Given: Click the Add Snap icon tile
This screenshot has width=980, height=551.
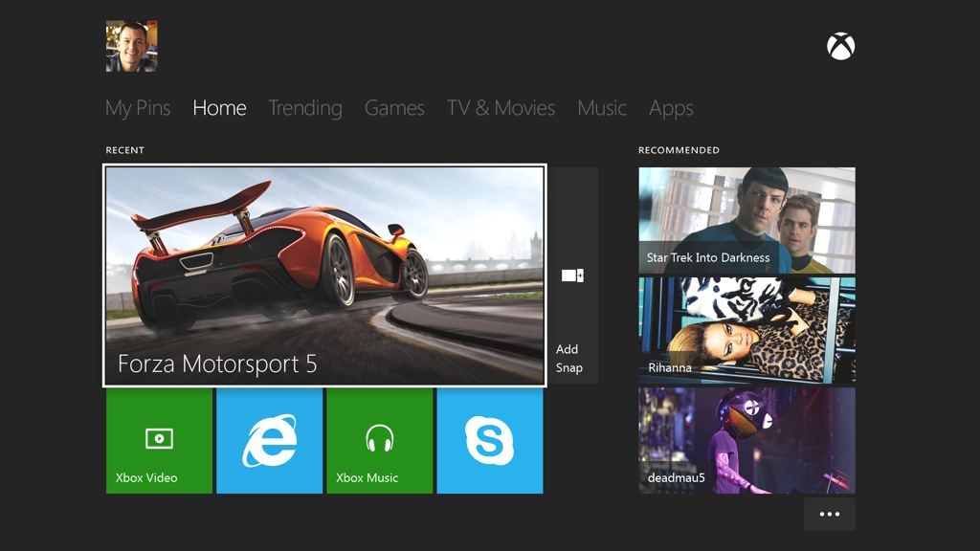Looking at the screenshot, I should [x=572, y=275].
